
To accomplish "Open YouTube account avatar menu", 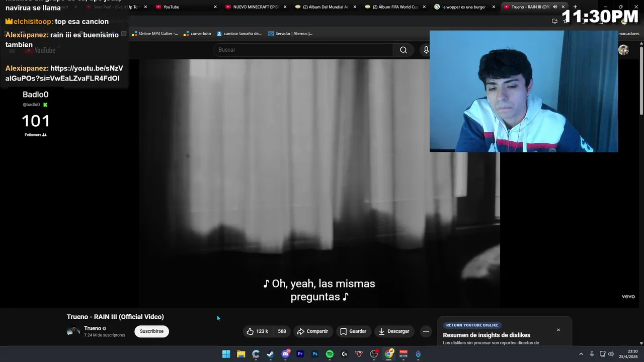I will click(623, 50).
